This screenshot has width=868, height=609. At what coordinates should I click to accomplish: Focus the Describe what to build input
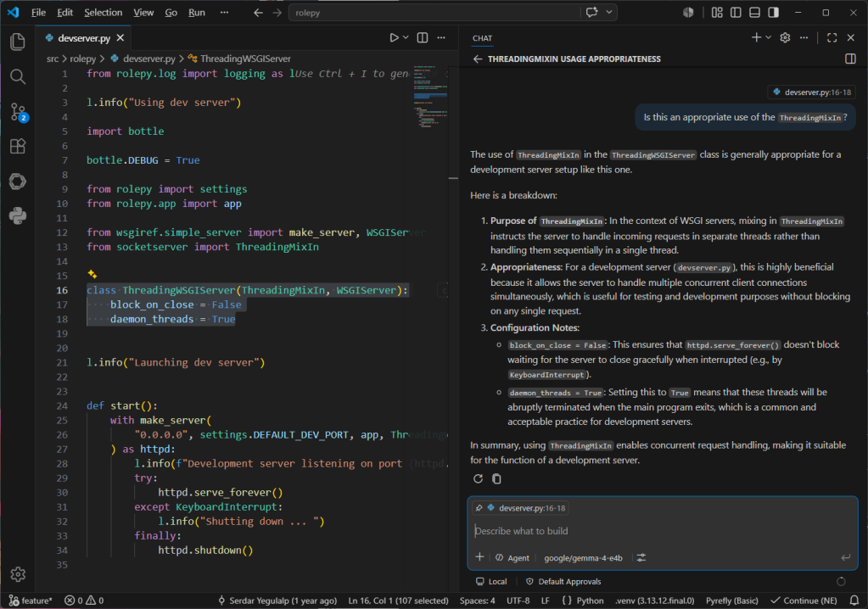pyautogui.click(x=662, y=531)
